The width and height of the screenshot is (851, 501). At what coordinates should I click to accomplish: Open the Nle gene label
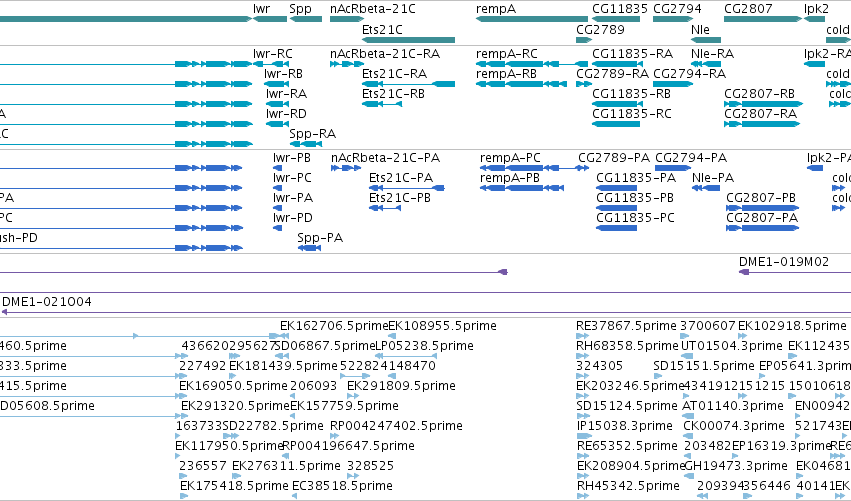(x=700, y=29)
